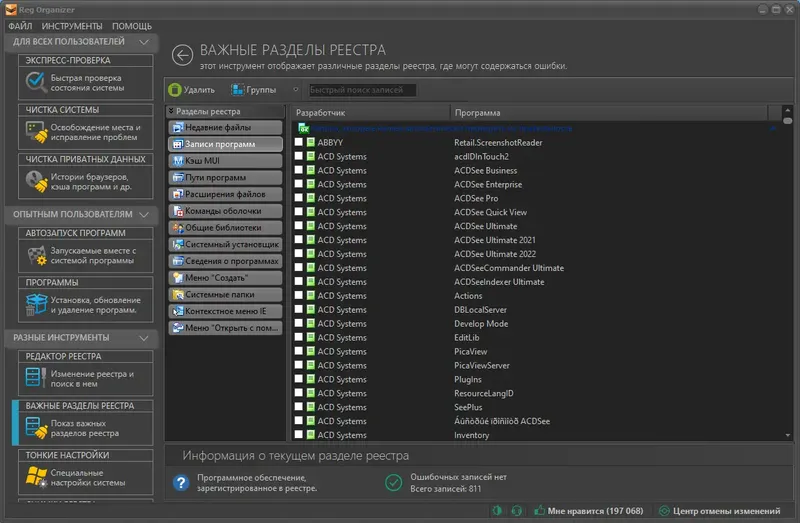
Task: Check the ACDSee Quick View row checkbox
Action: click(x=299, y=212)
